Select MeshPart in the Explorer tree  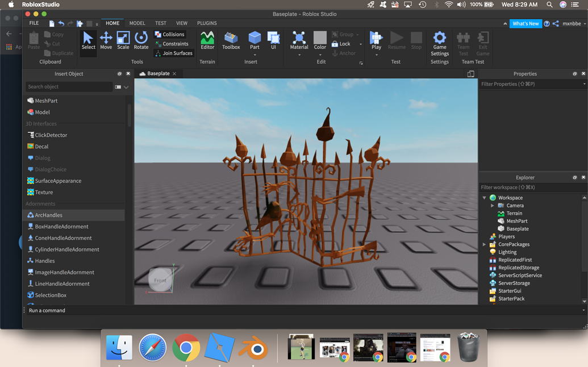point(516,221)
